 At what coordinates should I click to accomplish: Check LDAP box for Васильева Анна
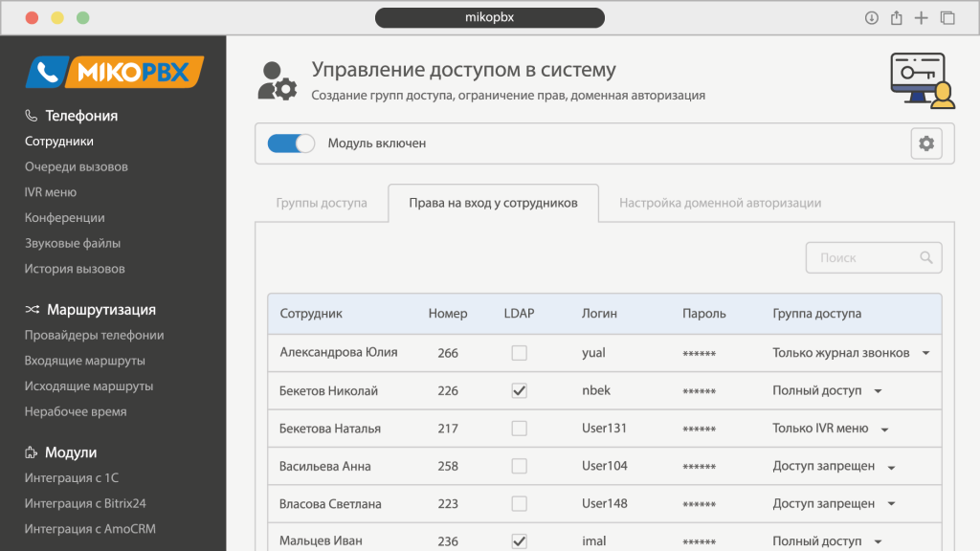[519, 466]
